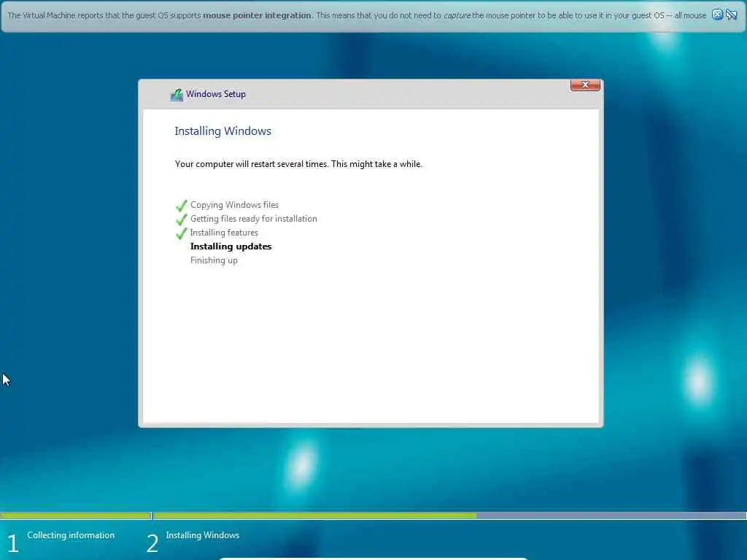
Task: Select the 'Installing features' step text
Action: click(224, 233)
